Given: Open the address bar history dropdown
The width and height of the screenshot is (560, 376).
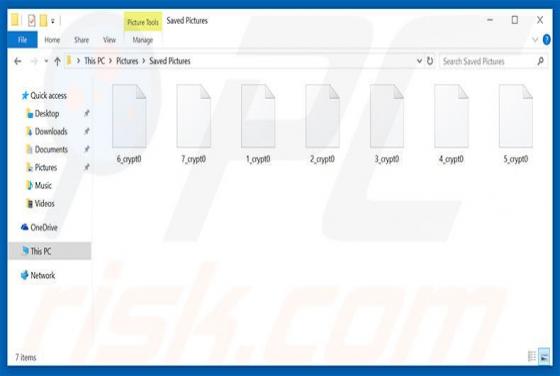Looking at the screenshot, I should pyautogui.click(x=419, y=61).
